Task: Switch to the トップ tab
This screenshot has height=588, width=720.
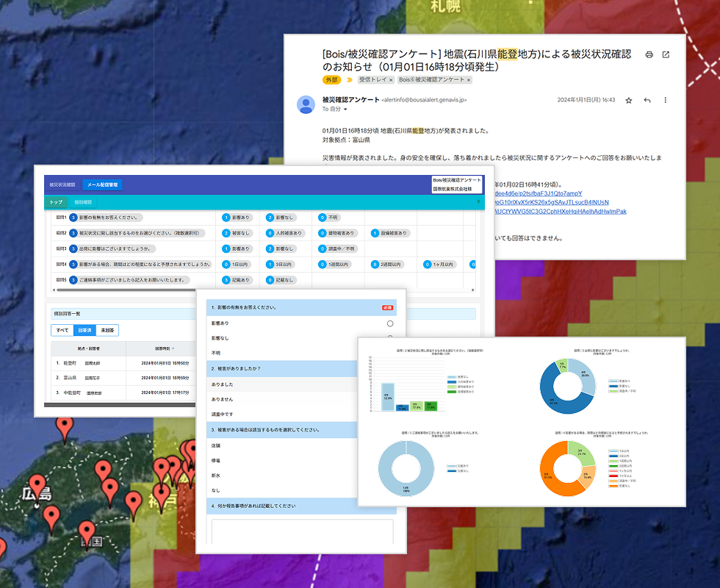Action: click(x=56, y=202)
